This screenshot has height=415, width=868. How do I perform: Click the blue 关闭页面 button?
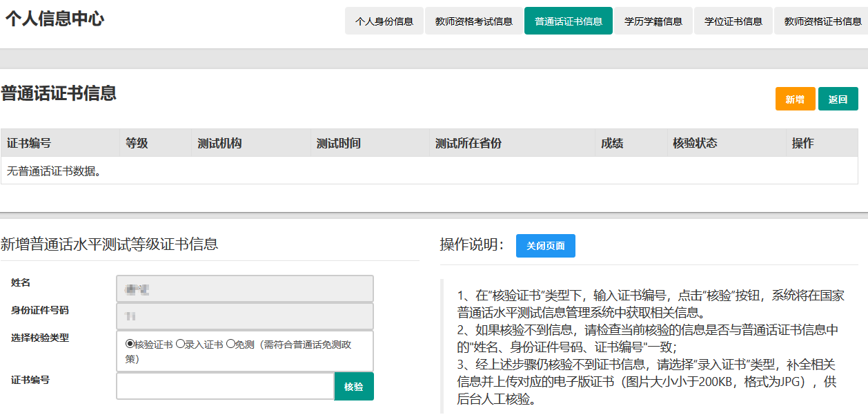point(545,246)
